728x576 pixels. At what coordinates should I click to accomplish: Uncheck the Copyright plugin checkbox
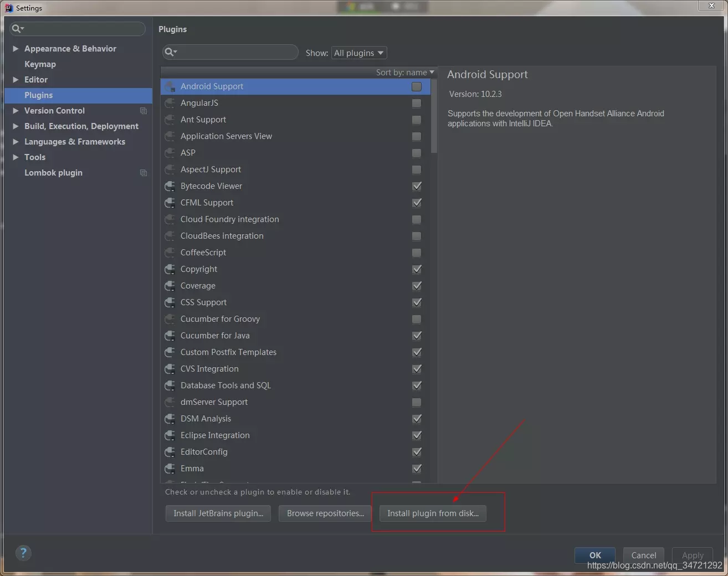click(417, 269)
